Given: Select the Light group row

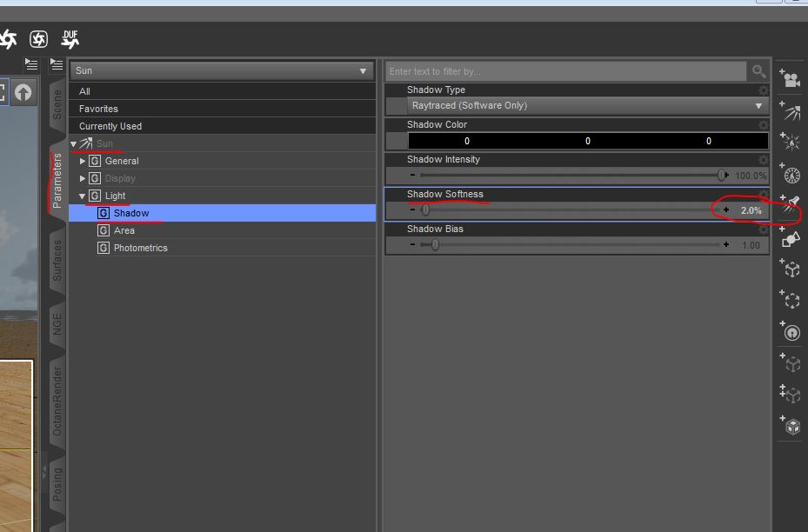Looking at the screenshot, I should pos(222,196).
